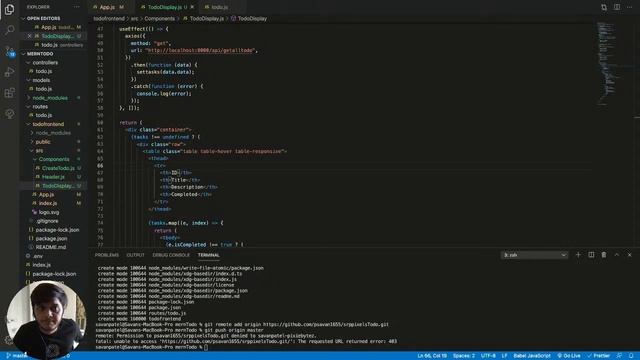Open the Explorer view in the activity bar

click(x=9, y=9)
